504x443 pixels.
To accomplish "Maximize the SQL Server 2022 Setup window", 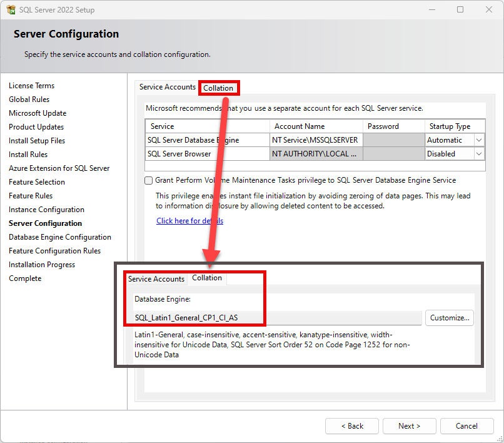I will 460,9.
